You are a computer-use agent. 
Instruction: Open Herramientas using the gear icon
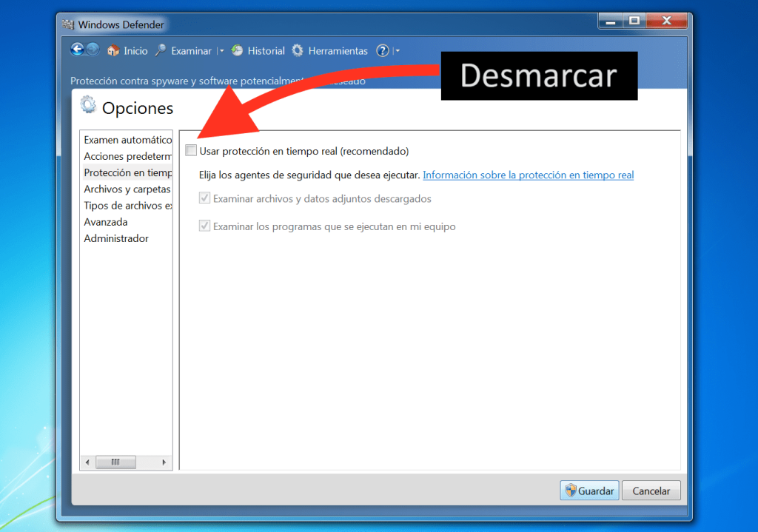(x=298, y=50)
